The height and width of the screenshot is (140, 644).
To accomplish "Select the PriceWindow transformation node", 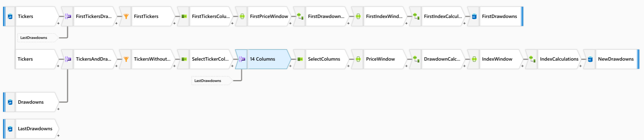I will 380,59.
